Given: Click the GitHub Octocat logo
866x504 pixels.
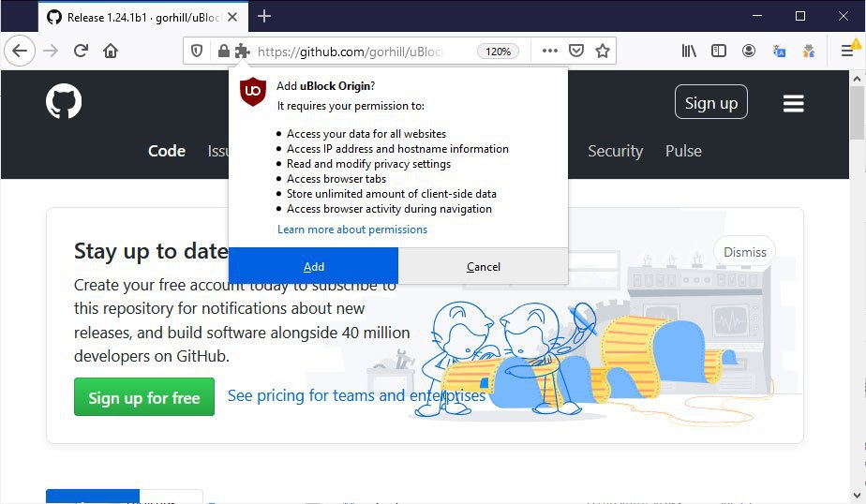Looking at the screenshot, I should pos(64,101).
